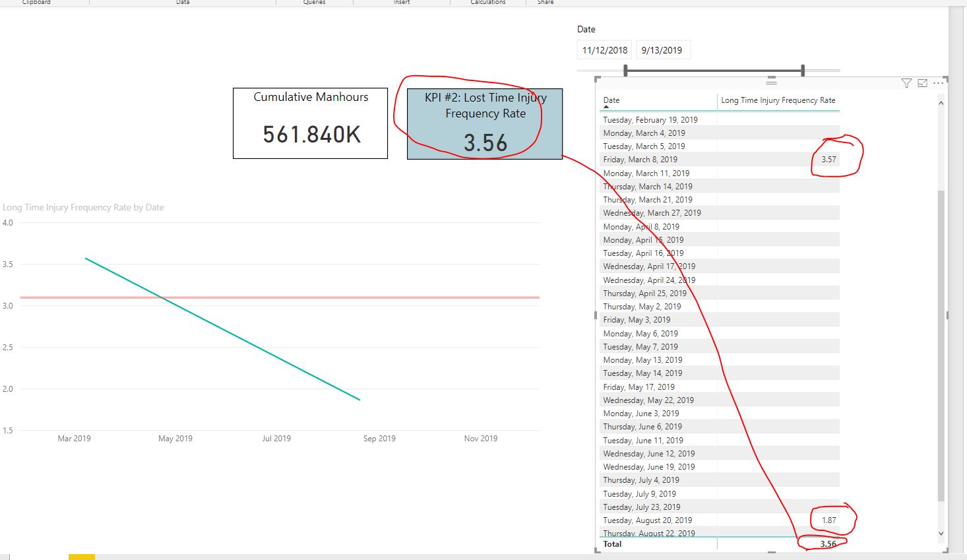
Task: Select row Tuesday, July 9, 2019
Action: point(720,494)
